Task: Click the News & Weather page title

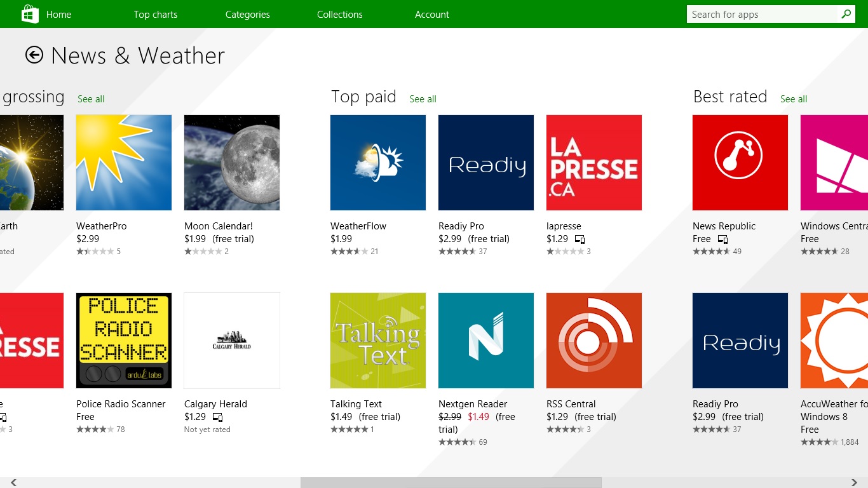Action: (138, 56)
